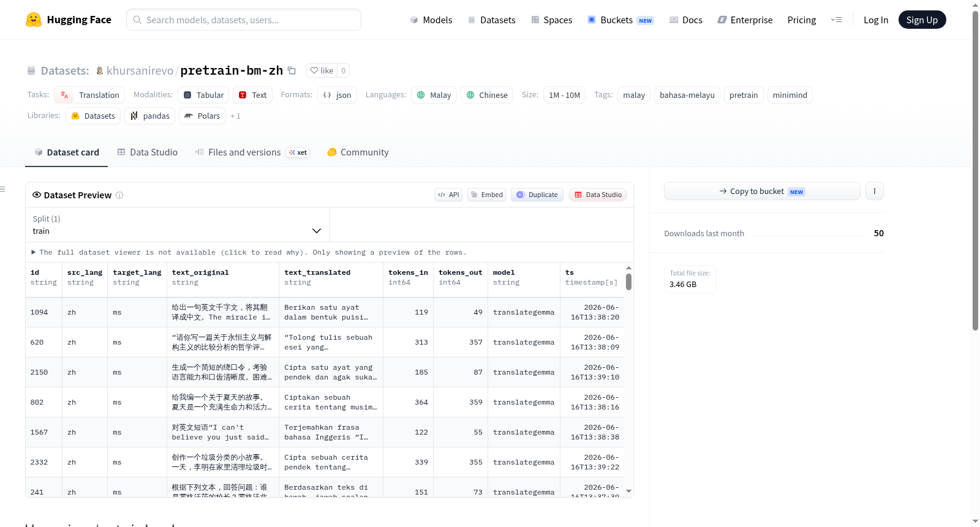Select the Tabular modality tag
Screen dimensions: 980x527
click(203, 95)
